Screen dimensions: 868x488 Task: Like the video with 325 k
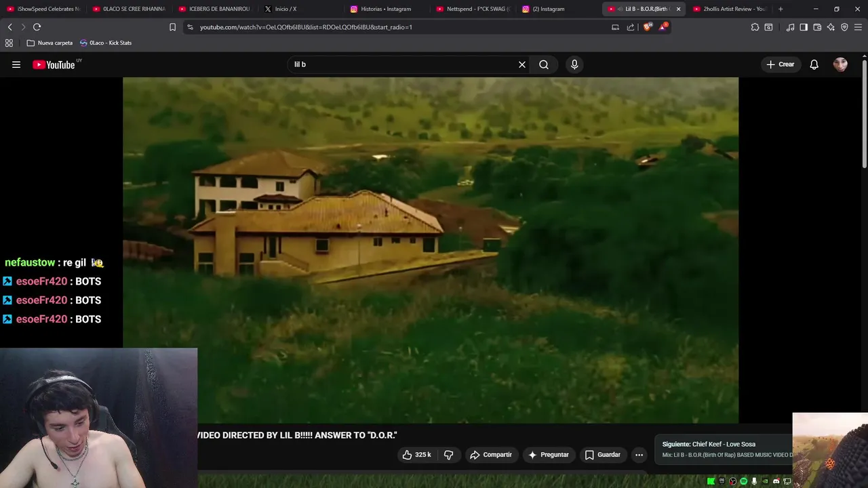[416, 455]
